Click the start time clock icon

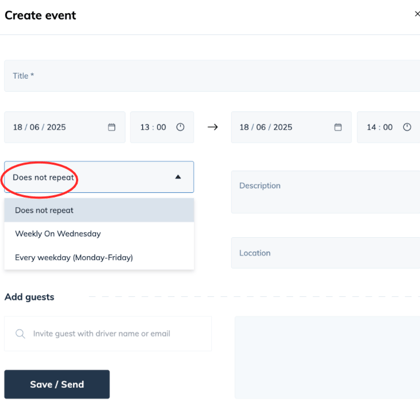pyautogui.click(x=180, y=127)
